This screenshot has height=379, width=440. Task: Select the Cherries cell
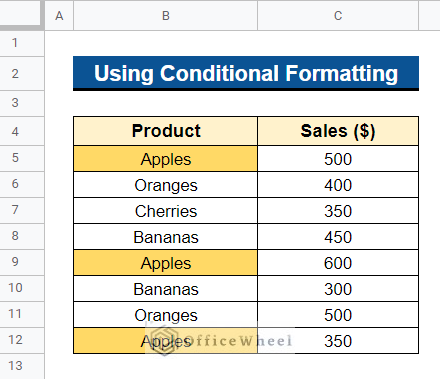click(166, 211)
